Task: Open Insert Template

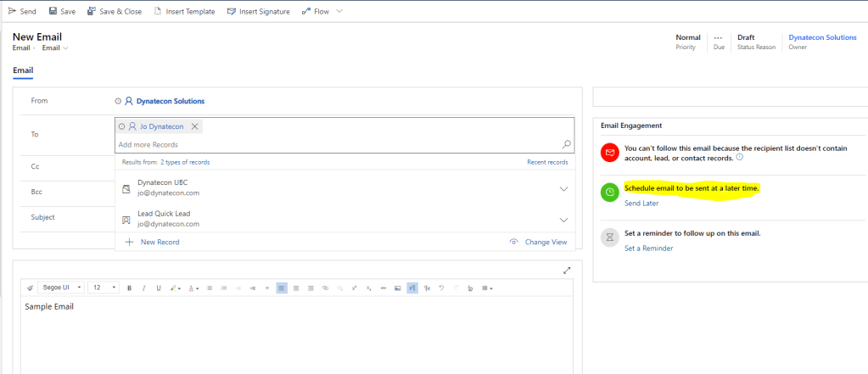Action: (x=184, y=11)
